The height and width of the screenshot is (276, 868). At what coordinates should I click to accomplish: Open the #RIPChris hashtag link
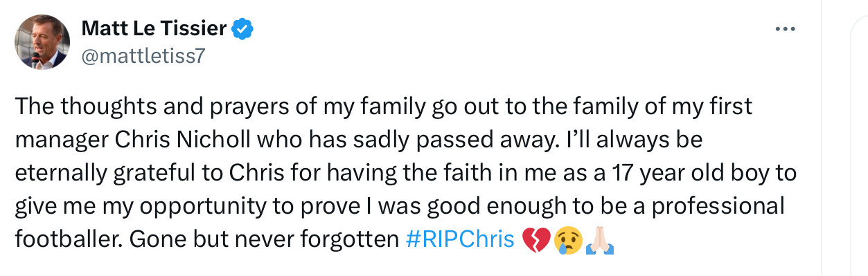(459, 239)
